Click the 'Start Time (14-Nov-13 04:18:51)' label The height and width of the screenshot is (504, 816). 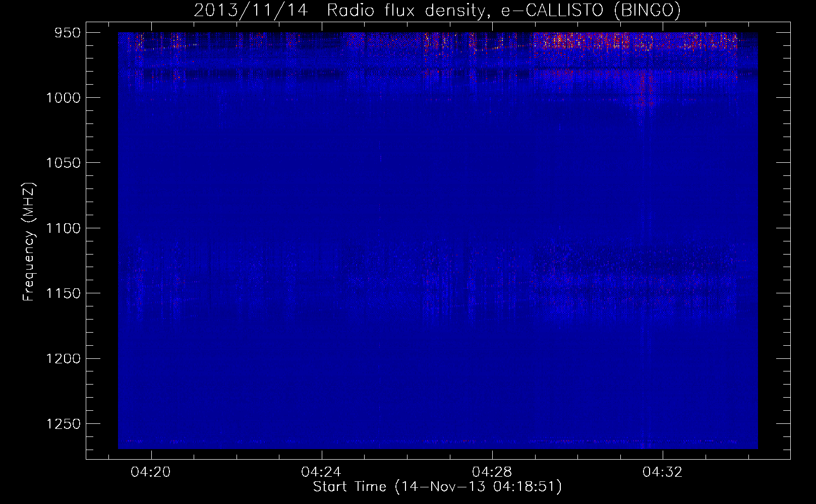coord(437,487)
